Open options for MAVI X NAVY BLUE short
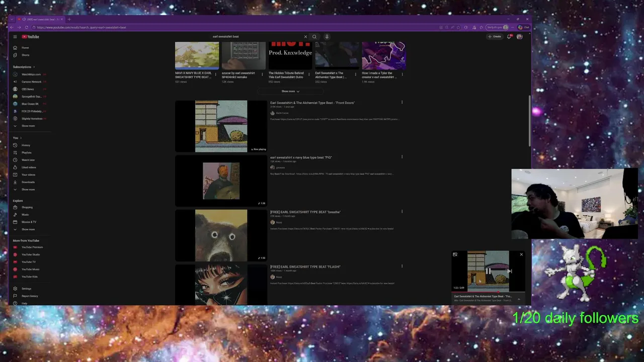The image size is (644, 362). pos(216,74)
